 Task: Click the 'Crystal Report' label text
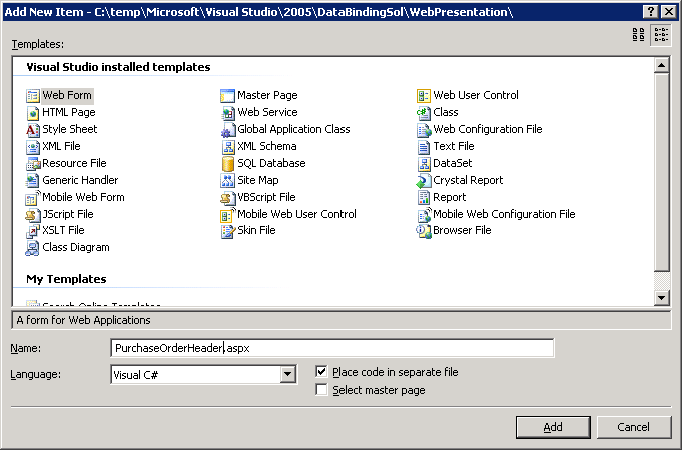point(468,180)
